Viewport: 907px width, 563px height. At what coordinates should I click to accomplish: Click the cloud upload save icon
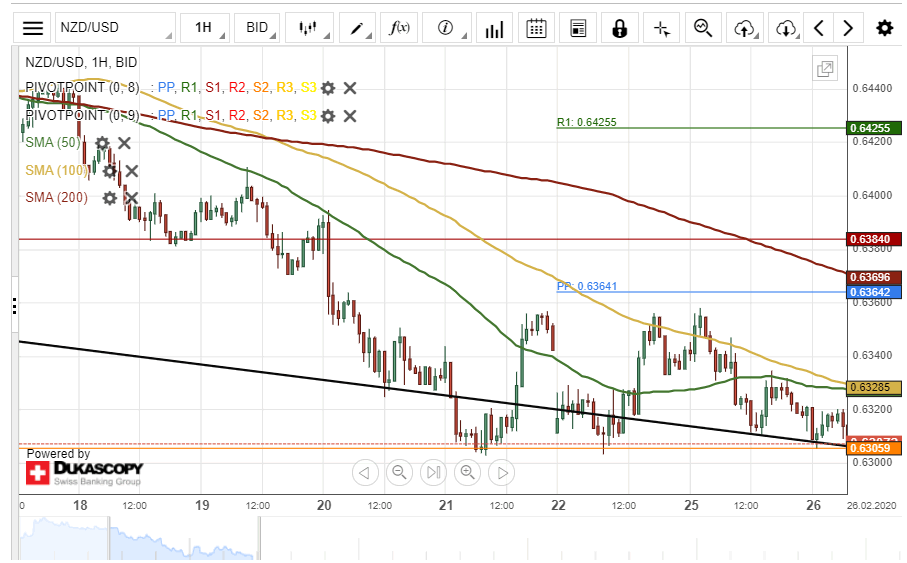pos(744,28)
